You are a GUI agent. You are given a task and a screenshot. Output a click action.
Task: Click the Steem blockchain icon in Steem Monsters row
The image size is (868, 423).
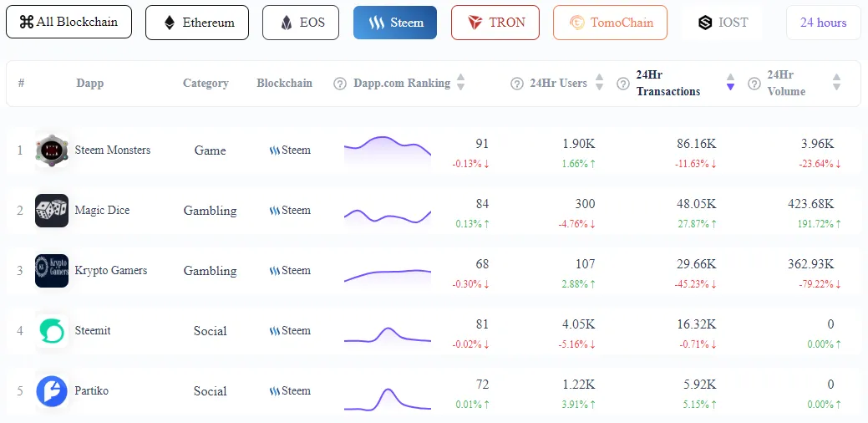(x=275, y=150)
